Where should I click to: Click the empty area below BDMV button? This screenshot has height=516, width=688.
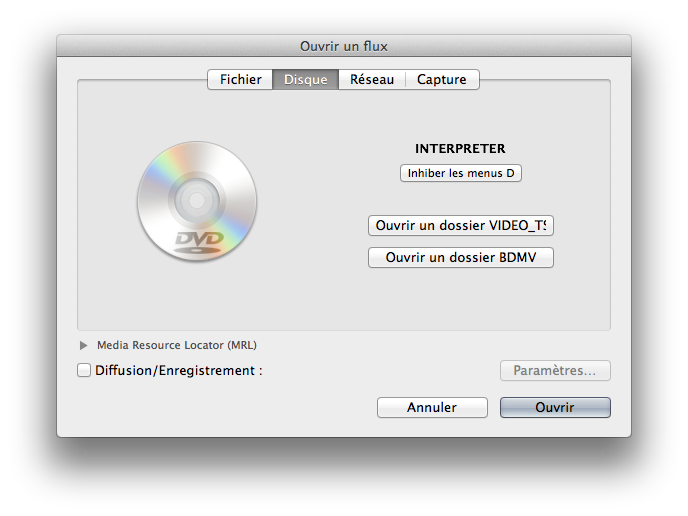(x=460, y=298)
